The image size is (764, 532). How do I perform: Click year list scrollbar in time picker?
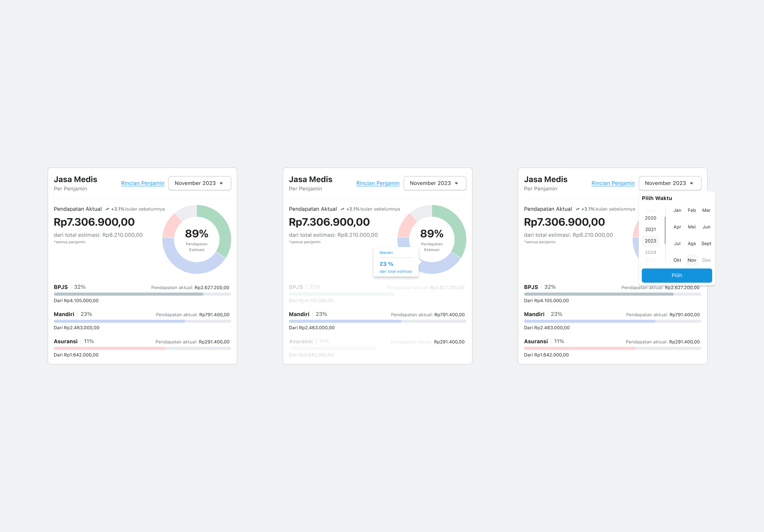click(665, 230)
